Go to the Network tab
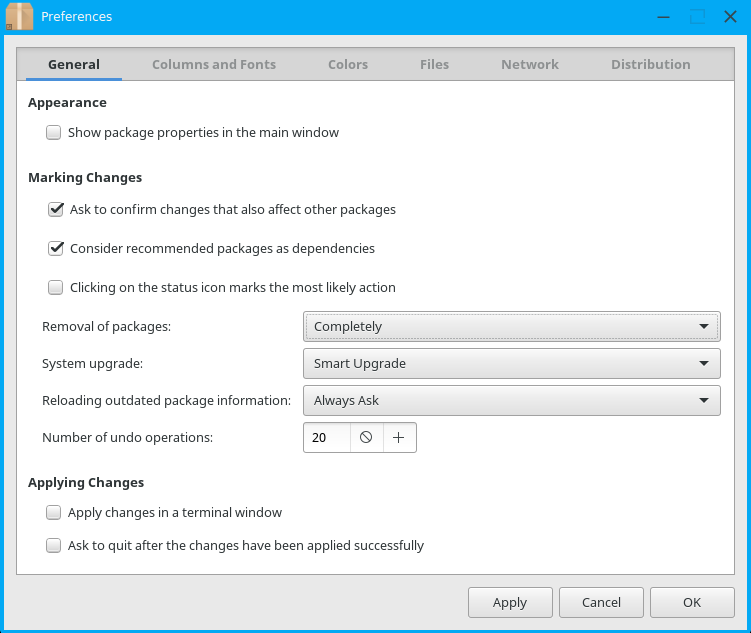Viewport: 751px width, 633px height. [530, 64]
